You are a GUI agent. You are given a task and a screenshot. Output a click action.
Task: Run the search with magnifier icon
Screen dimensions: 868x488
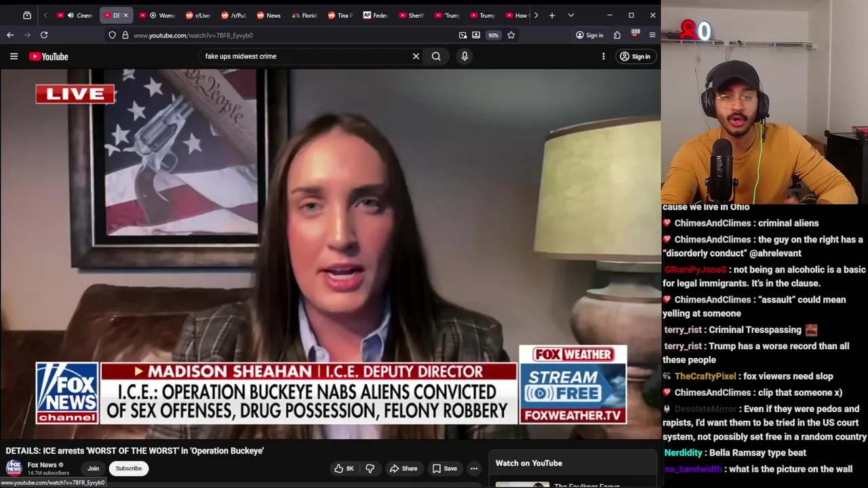tap(436, 56)
